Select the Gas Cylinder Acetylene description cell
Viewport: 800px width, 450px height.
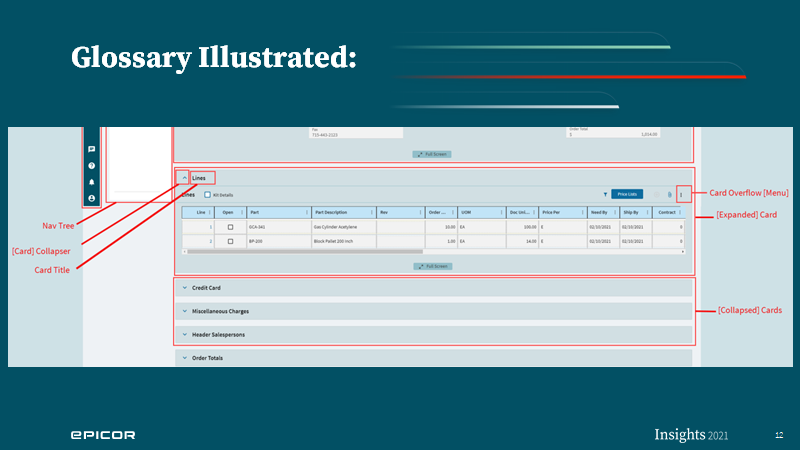point(344,227)
